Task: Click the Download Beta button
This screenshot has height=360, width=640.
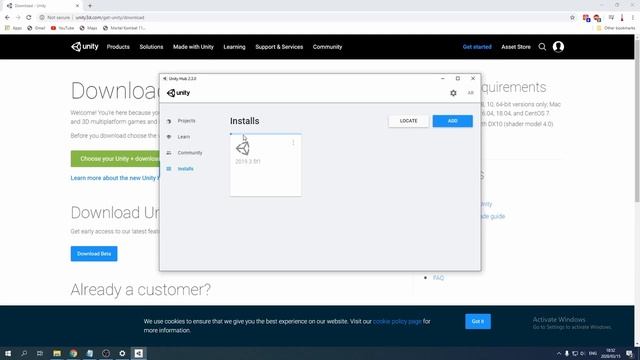Action: coord(94,253)
